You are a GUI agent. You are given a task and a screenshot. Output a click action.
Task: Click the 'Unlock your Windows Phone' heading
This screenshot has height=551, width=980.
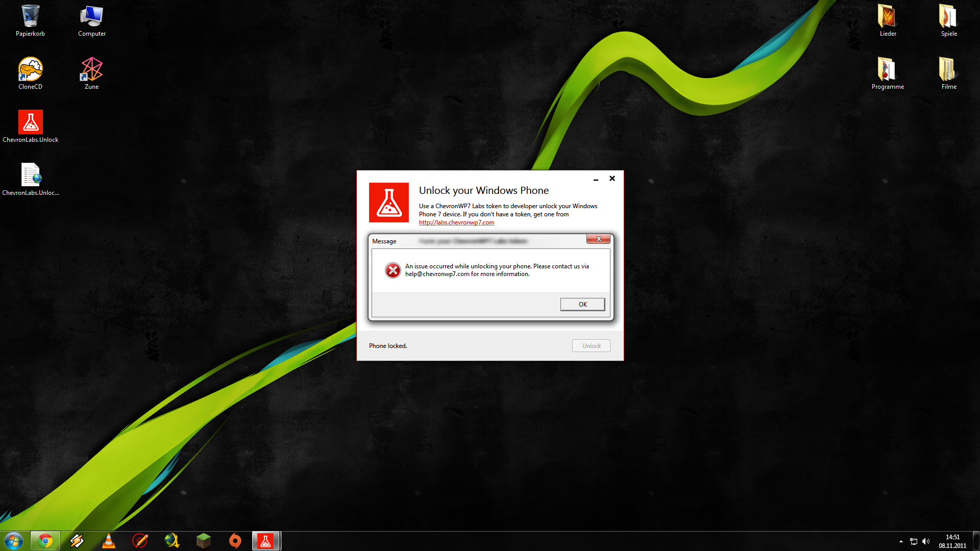tap(484, 190)
